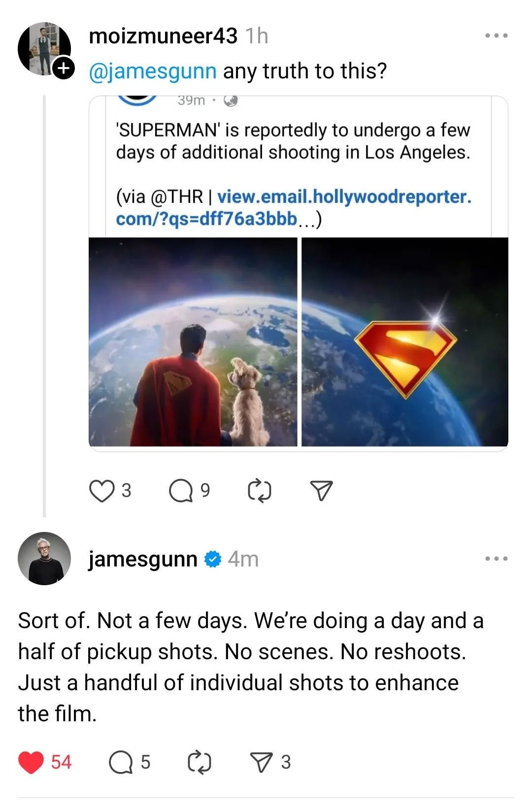This screenshot has height=811, width=532.
Task: Share jamesgunn's reply using paper plane icon
Action: [x=262, y=762]
